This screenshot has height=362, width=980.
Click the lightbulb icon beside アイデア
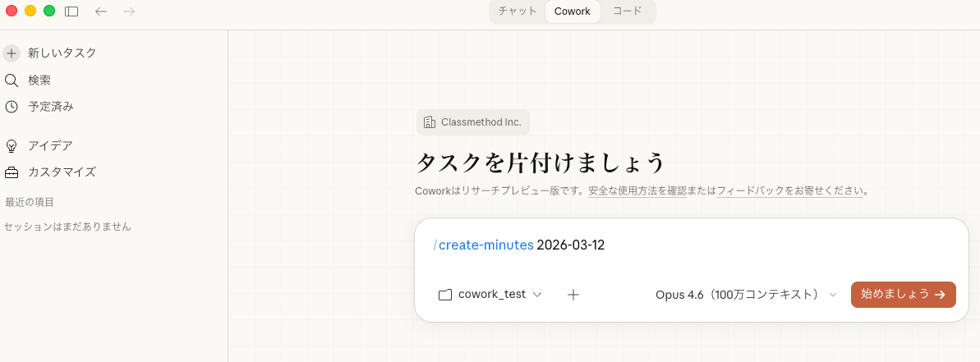coord(12,146)
